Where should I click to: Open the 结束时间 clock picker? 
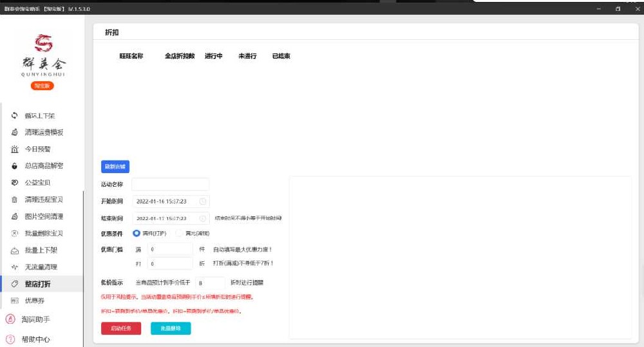click(x=202, y=218)
